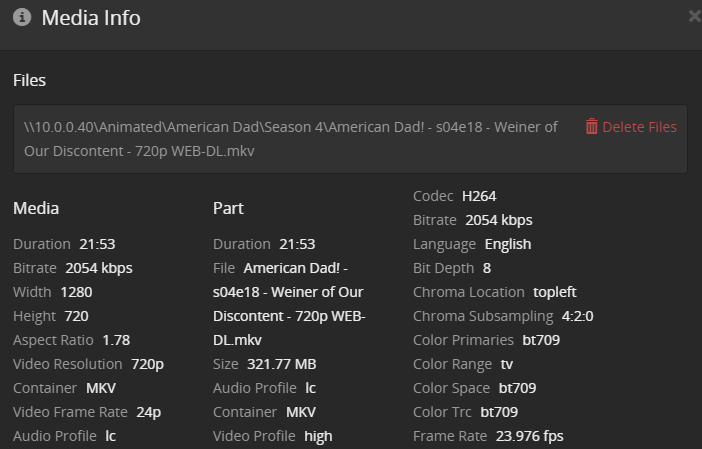Click the Media Info title text
The image size is (702, 449).
[91, 18]
